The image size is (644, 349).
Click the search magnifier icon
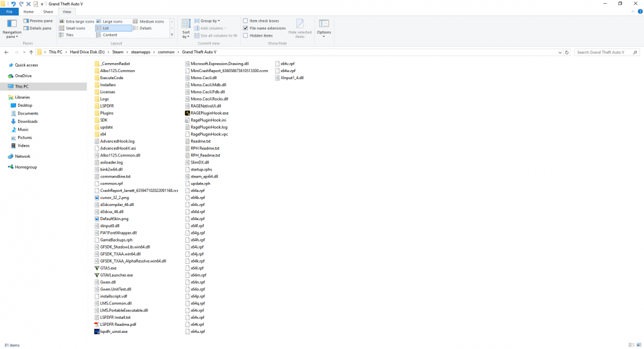click(x=635, y=52)
